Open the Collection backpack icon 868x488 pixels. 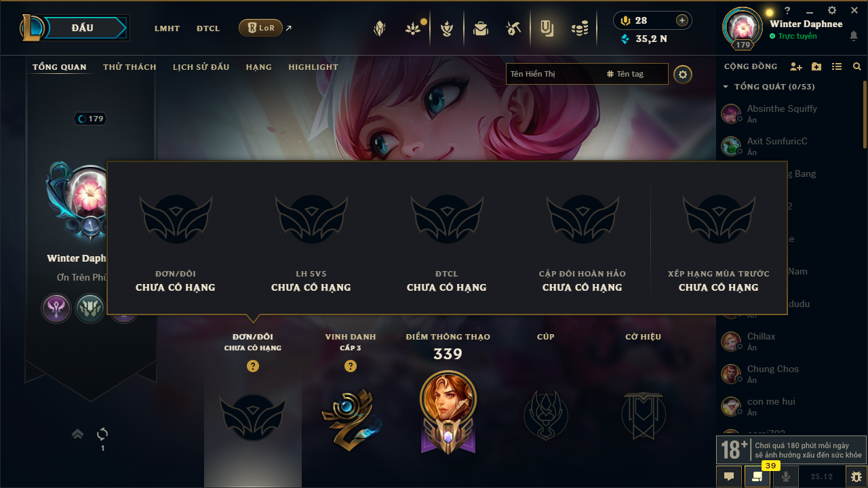[481, 28]
